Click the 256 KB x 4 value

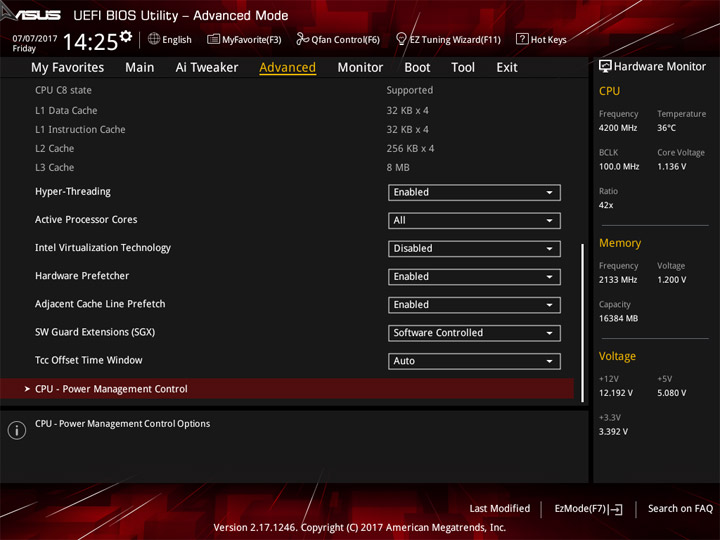tap(410, 149)
